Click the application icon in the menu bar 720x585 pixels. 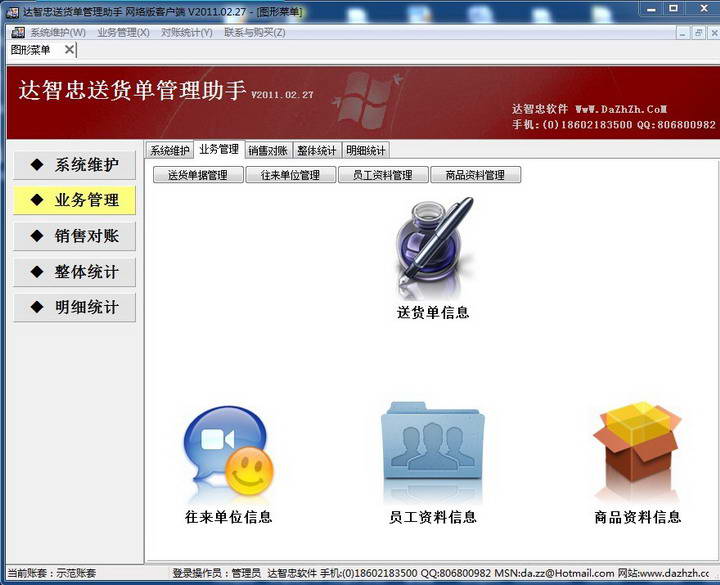tap(18, 33)
